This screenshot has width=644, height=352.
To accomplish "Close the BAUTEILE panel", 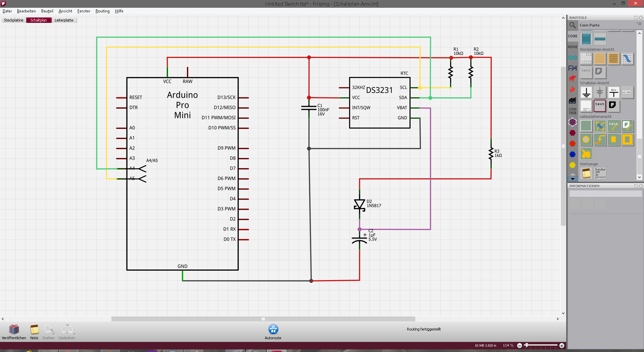I will point(641,17).
